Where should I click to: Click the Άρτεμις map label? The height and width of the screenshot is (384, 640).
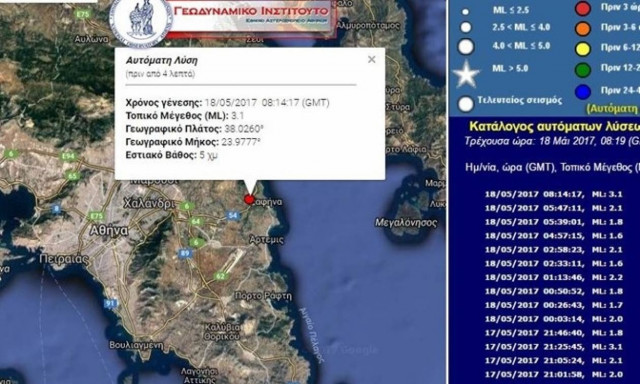[266, 240]
